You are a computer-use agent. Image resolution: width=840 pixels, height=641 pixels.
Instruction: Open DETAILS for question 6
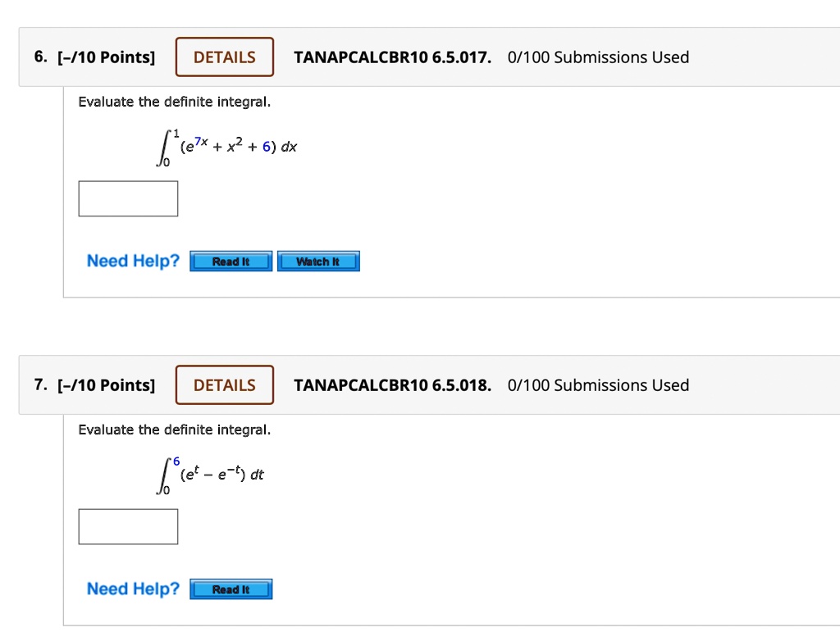225,57
